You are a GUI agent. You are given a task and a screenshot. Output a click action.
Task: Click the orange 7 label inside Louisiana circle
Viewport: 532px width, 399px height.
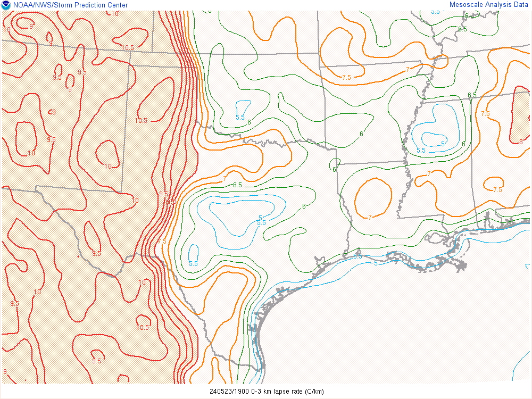click(370, 217)
